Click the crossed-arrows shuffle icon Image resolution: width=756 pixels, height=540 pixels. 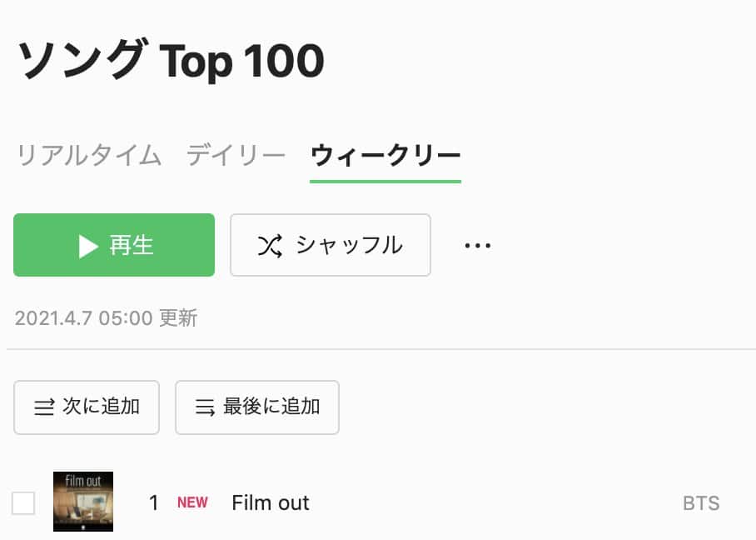coord(270,246)
